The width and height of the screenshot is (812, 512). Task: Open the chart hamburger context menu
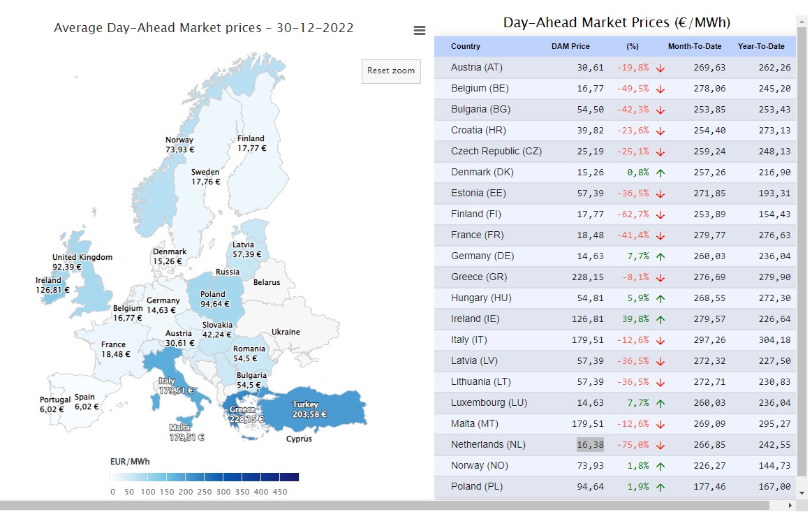(419, 30)
